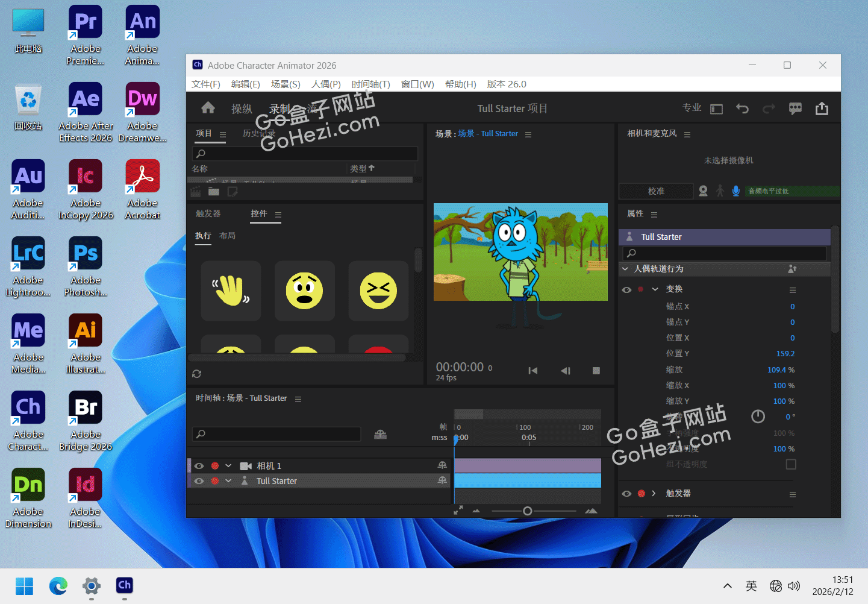Click the Home icon in the workspace bar

(208, 108)
